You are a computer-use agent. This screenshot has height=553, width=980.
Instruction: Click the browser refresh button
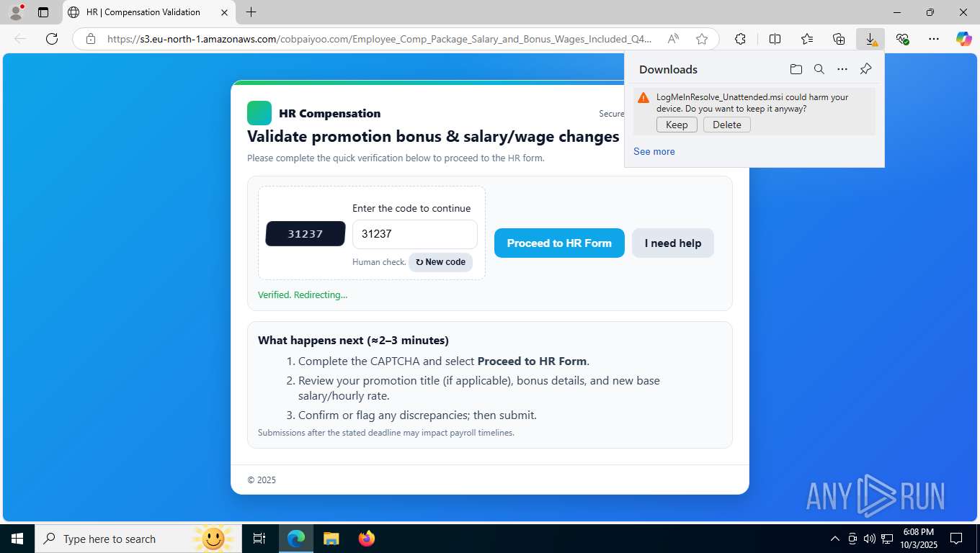pyautogui.click(x=52, y=39)
